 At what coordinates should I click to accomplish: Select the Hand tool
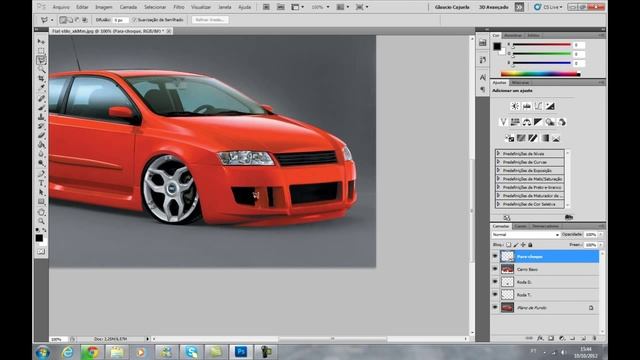[x=41, y=212]
